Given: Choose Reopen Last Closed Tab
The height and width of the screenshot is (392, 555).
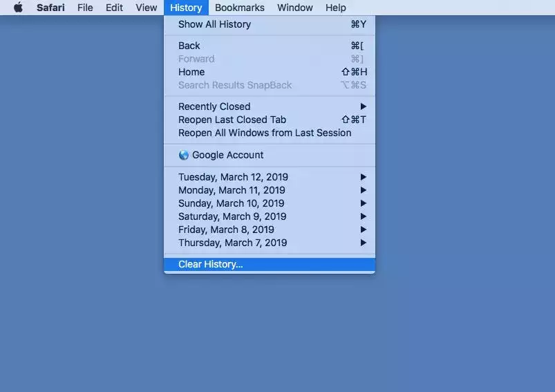Looking at the screenshot, I should point(270,120).
